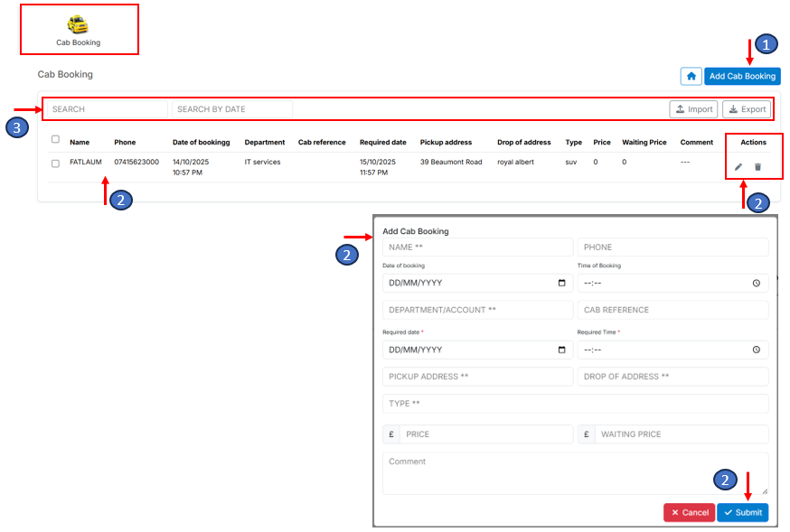The width and height of the screenshot is (790, 532).
Task: Delete the FATLAUM booking with trash icon
Action: coord(758,166)
